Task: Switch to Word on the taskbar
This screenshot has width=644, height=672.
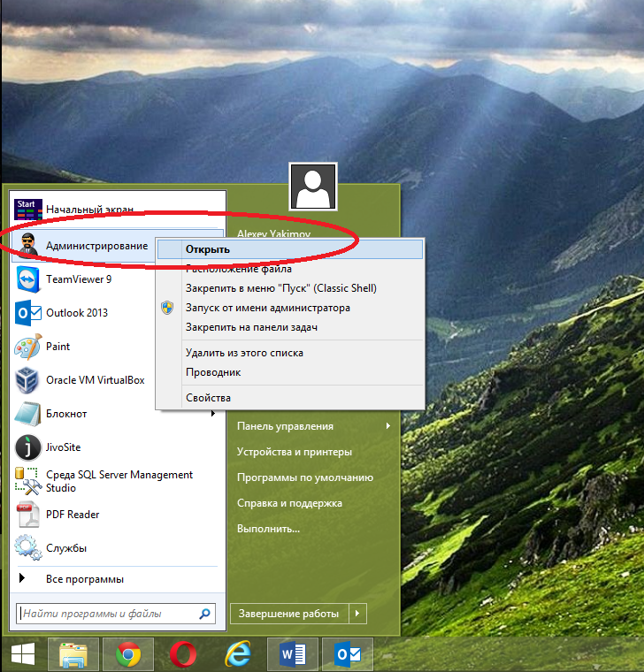Action: point(293,654)
